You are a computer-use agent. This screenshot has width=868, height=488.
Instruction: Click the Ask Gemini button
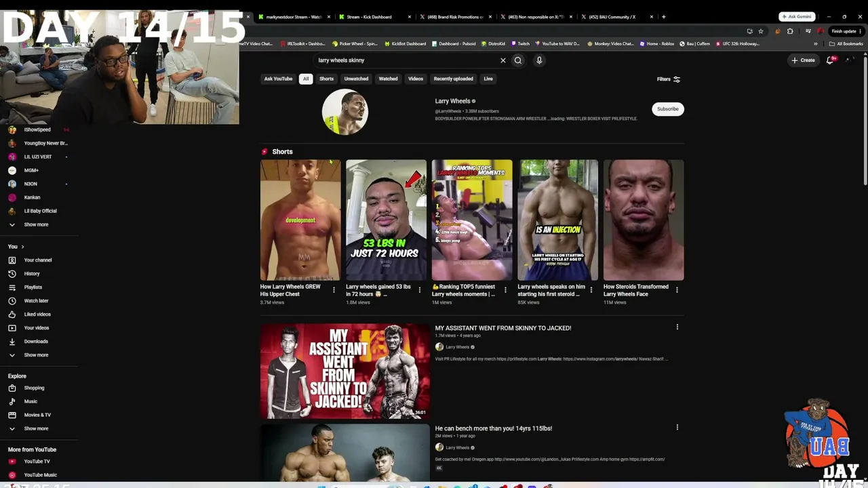(797, 16)
